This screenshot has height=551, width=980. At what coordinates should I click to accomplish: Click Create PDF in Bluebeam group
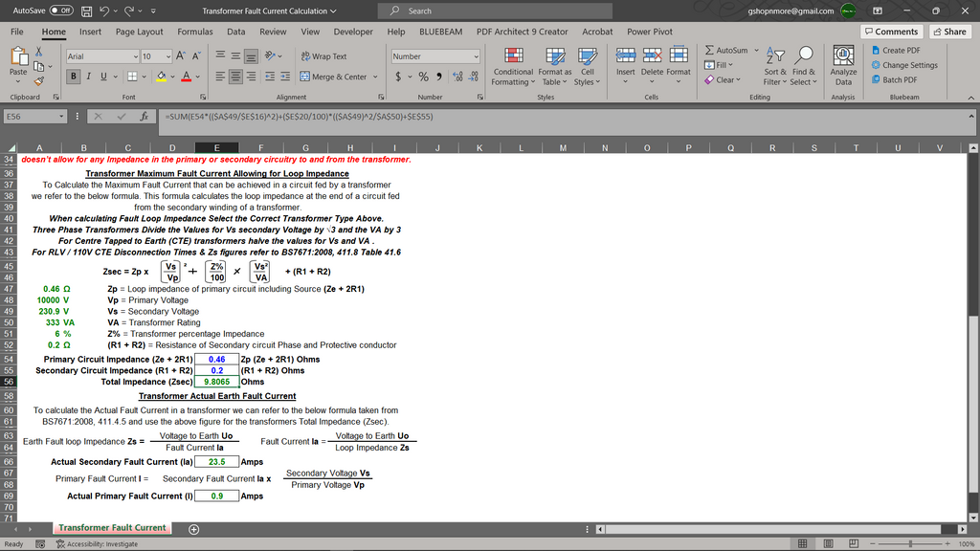tap(896, 50)
